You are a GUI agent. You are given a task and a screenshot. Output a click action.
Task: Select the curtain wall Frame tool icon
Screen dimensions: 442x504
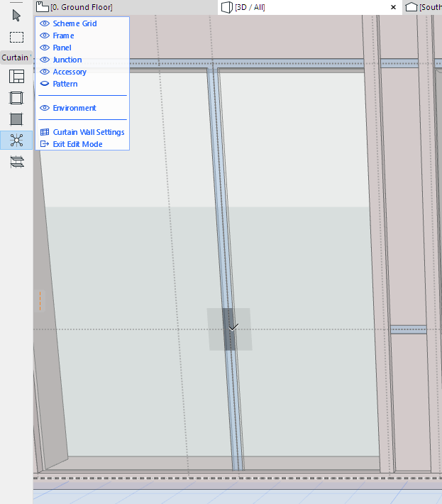(x=16, y=98)
